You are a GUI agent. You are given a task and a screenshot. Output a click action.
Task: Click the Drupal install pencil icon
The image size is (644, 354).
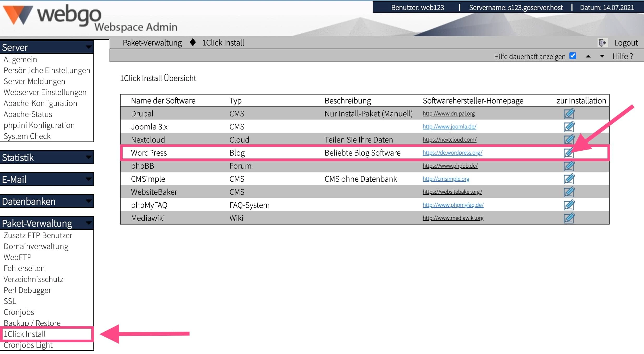[569, 114]
